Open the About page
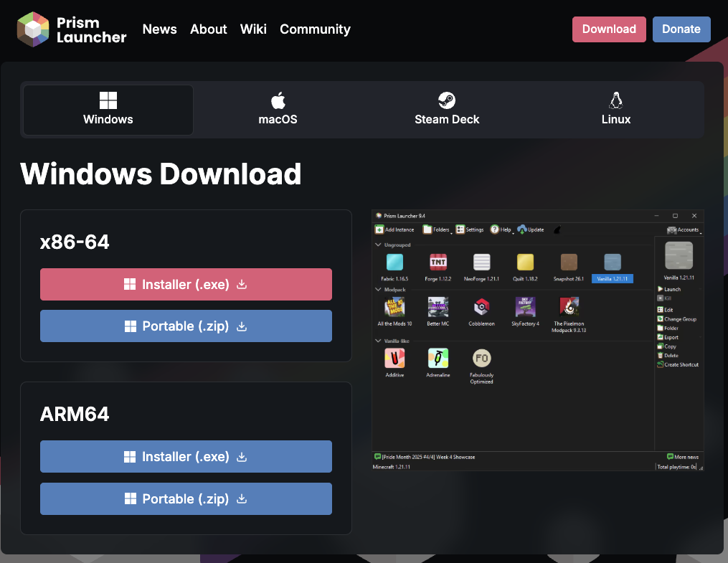 209,29
